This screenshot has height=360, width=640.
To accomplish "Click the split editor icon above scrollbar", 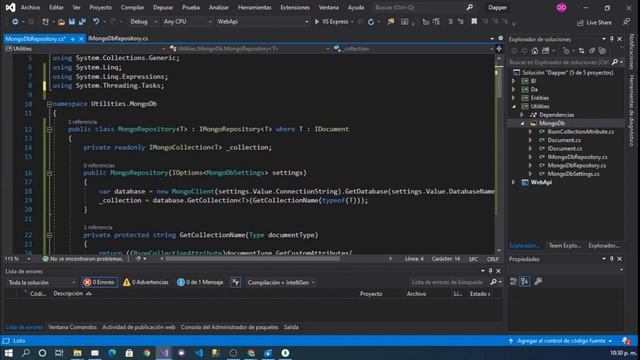I will pyautogui.click(x=499, y=49).
